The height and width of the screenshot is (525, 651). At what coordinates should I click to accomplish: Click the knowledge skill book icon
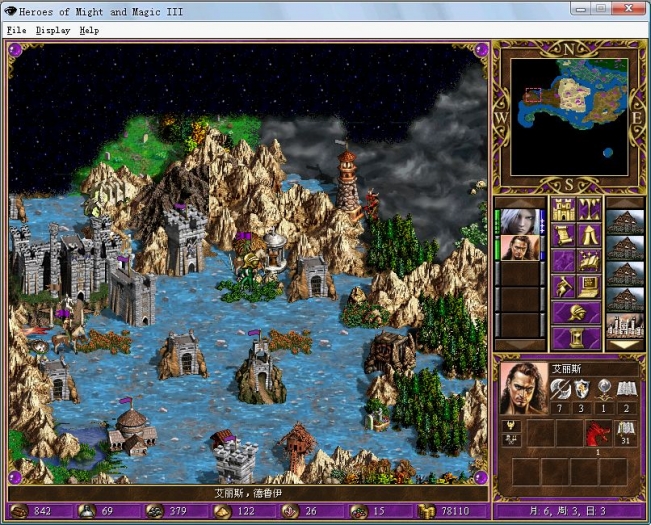[x=627, y=389]
